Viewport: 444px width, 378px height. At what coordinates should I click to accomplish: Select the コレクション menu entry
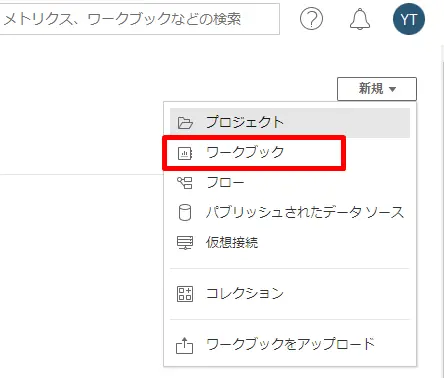(290, 294)
